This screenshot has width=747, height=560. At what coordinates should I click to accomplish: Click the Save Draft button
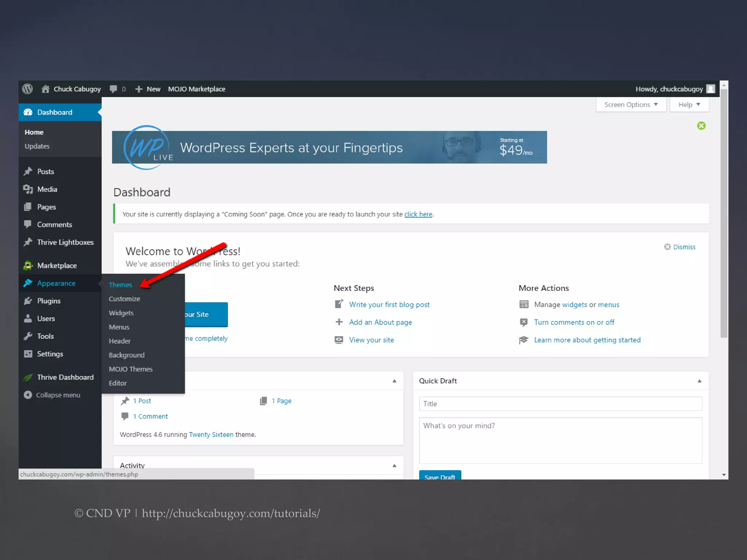[440, 475]
